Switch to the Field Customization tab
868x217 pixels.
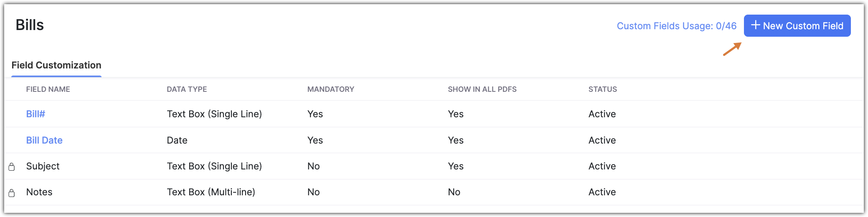point(56,66)
